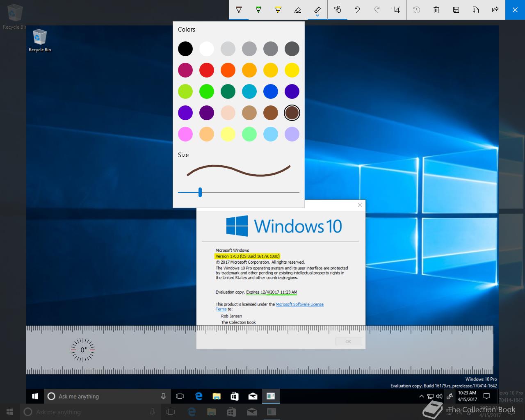The width and height of the screenshot is (525, 420).
Task: Pick the dark brown selected swatch
Action: (x=292, y=113)
